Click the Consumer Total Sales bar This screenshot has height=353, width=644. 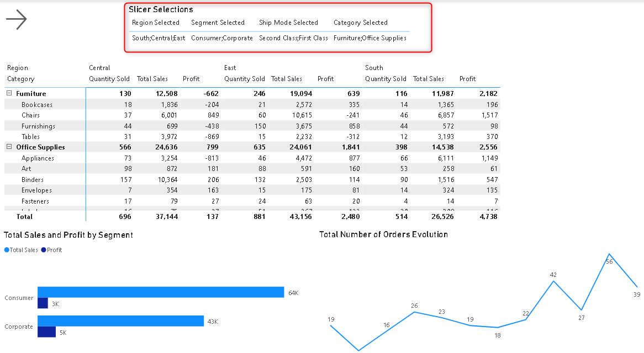click(160, 292)
